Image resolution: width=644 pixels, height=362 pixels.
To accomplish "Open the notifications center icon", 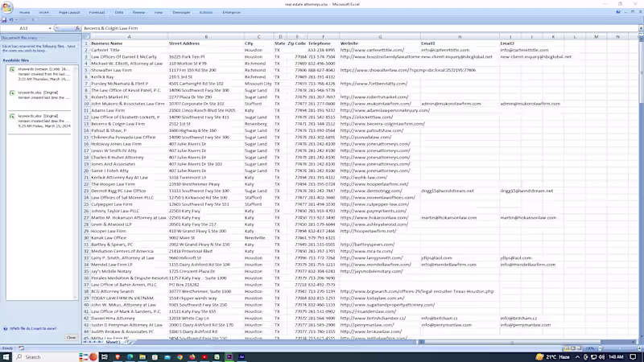I will point(633,356).
